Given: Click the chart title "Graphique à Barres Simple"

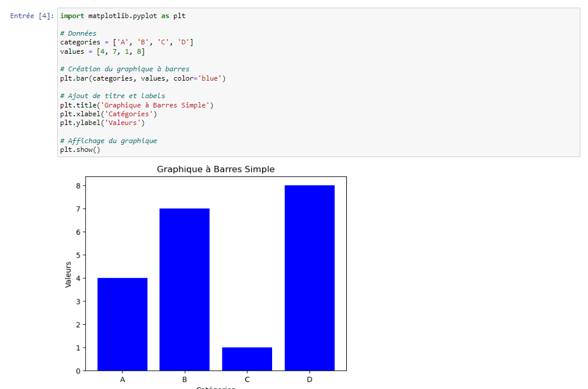Looking at the screenshot, I should pos(215,169).
